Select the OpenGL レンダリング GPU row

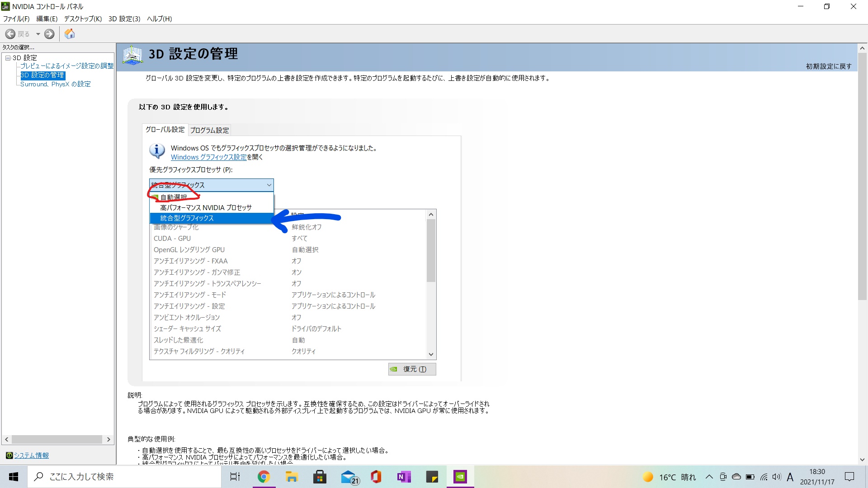(288, 250)
